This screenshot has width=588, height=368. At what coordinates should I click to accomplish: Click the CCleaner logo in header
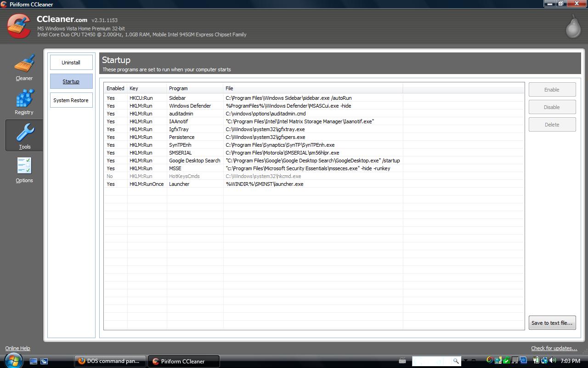click(19, 26)
